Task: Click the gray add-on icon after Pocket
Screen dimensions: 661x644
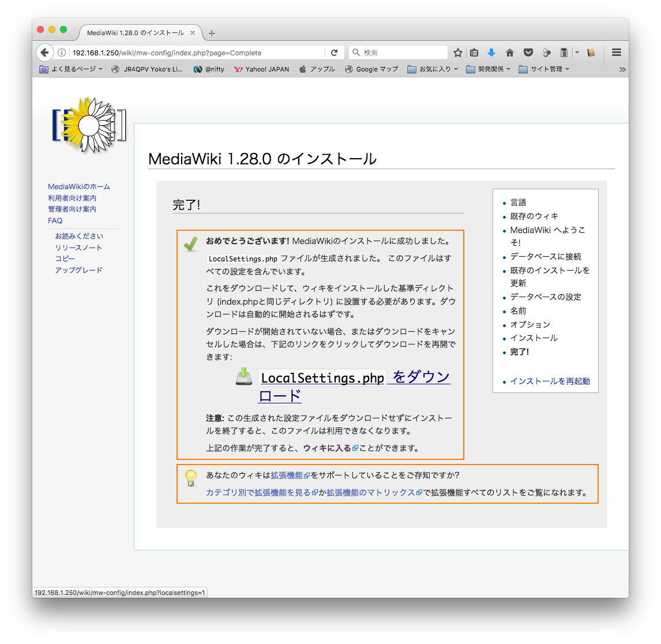Action: pos(547,53)
